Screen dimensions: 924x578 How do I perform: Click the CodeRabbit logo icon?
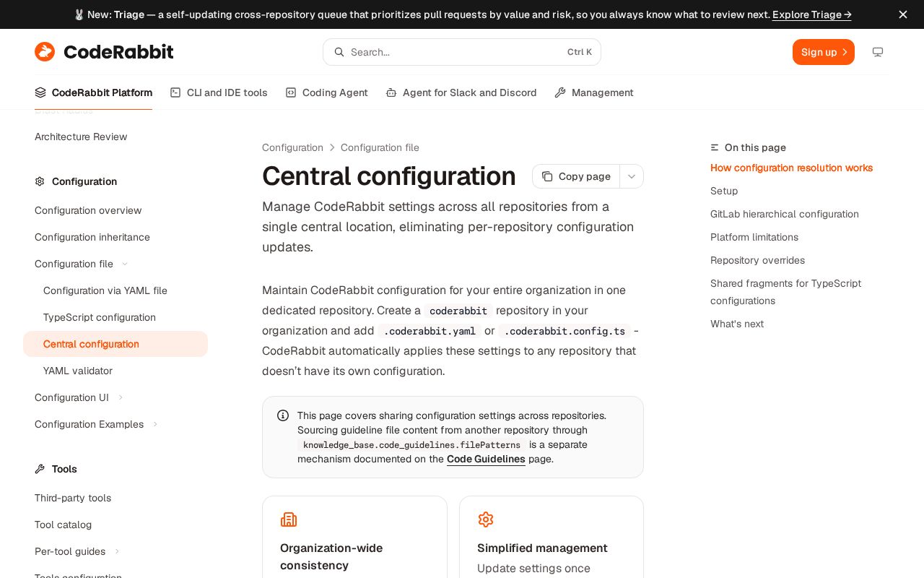[45, 52]
